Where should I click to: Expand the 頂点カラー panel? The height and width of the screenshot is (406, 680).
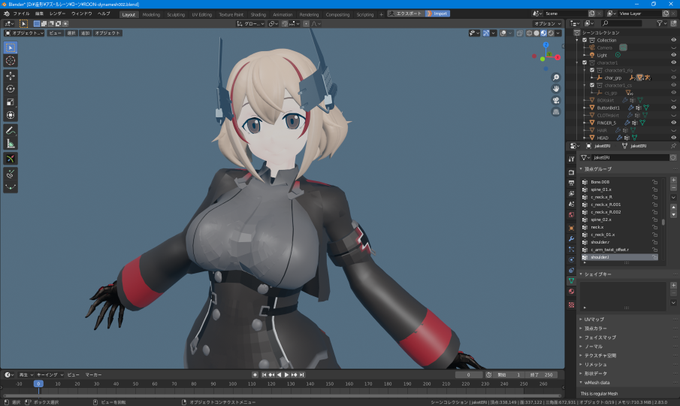click(594, 328)
